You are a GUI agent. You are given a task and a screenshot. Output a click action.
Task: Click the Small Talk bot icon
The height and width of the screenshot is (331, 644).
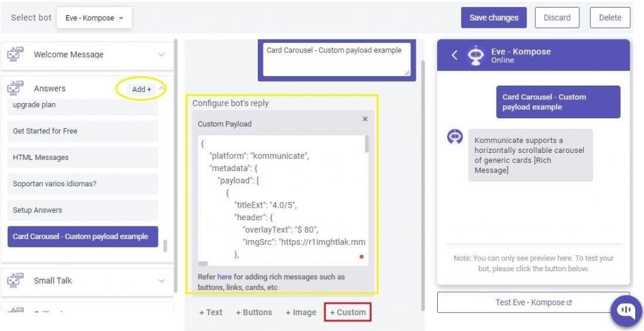tap(16, 281)
